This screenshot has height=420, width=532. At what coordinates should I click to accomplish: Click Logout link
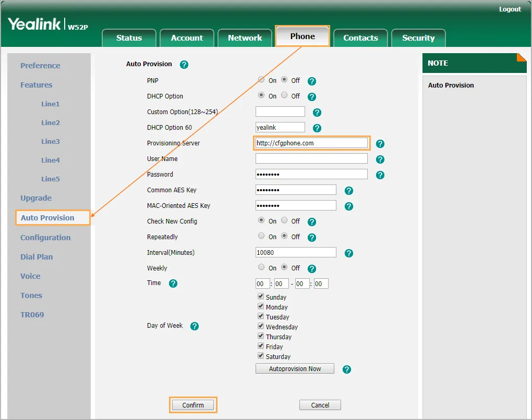(x=510, y=9)
